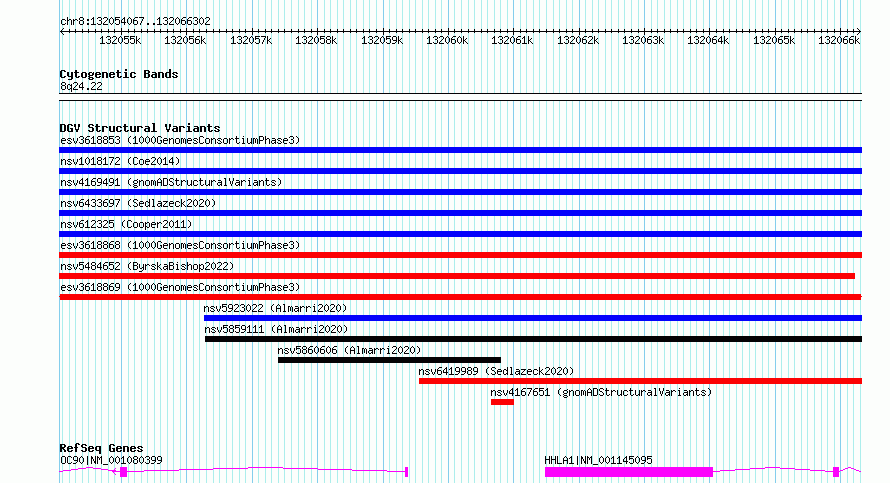Select esv3618869 (1000GenomesConsortiumPhase3) label
The image size is (890, 483).
tap(180, 287)
